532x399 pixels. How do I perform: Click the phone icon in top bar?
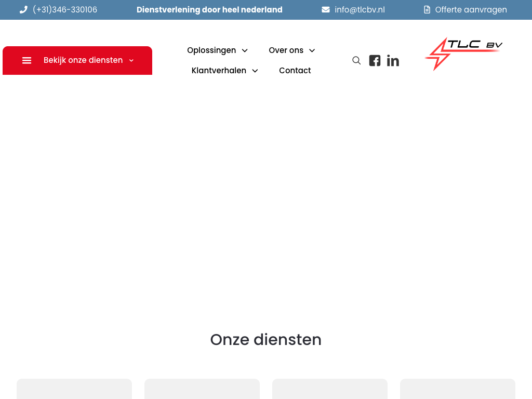[23, 10]
